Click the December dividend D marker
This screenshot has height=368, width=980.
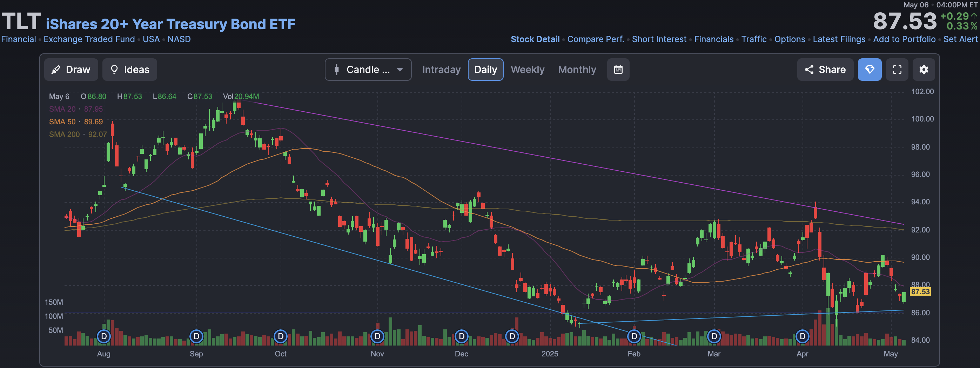tap(462, 336)
